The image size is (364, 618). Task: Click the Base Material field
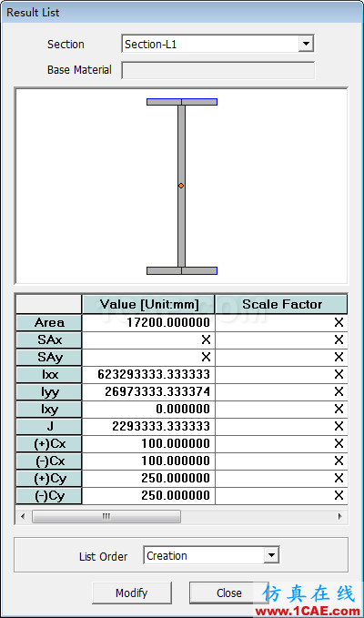(217, 70)
